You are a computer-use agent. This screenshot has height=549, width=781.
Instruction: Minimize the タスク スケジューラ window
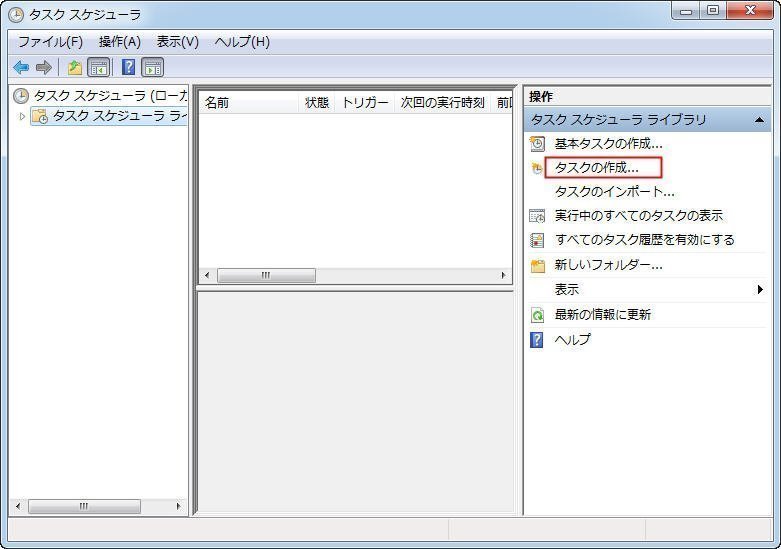[687, 10]
